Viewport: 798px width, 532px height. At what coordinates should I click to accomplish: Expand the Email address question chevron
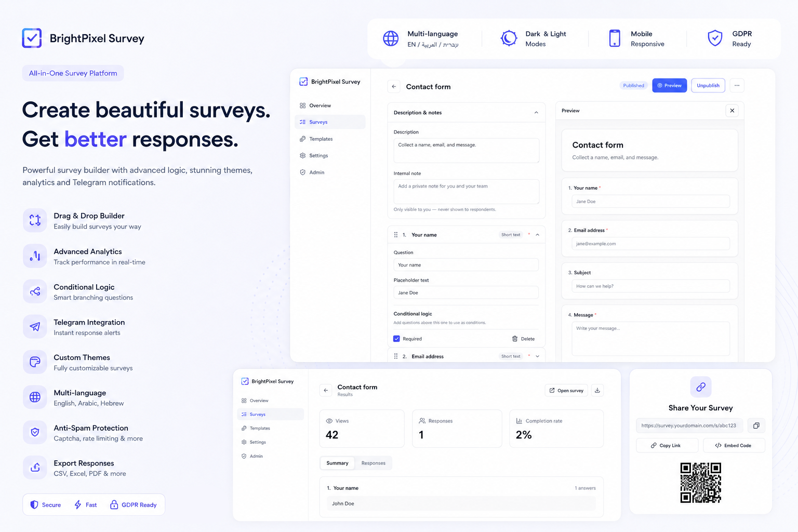pos(537,356)
